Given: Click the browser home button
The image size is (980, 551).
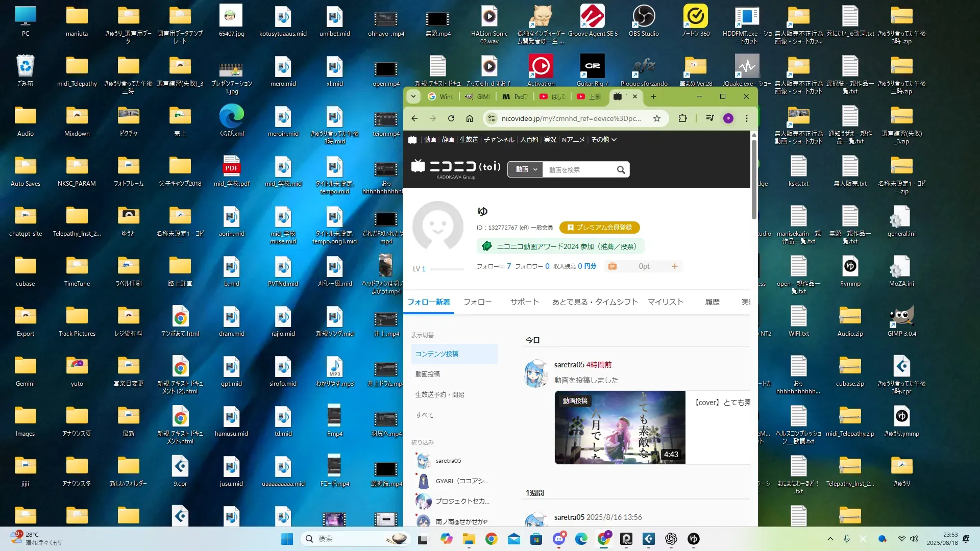Looking at the screenshot, I should [470, 118].
